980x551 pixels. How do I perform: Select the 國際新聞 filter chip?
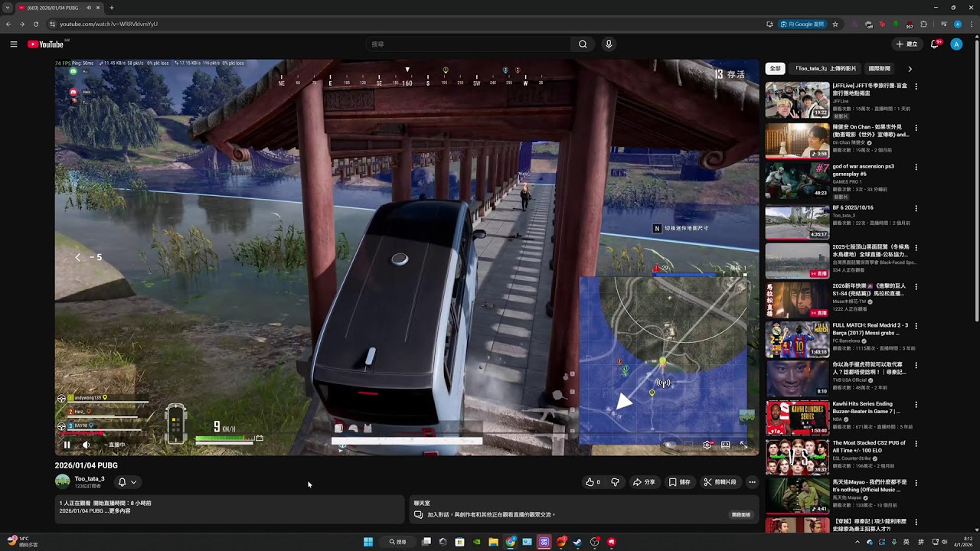coord(879,68)
